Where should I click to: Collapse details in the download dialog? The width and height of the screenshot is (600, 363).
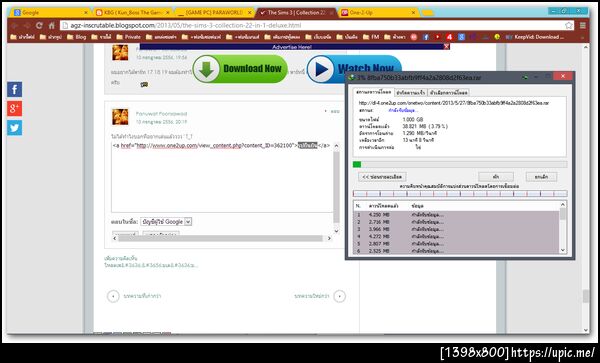(382, 177)
